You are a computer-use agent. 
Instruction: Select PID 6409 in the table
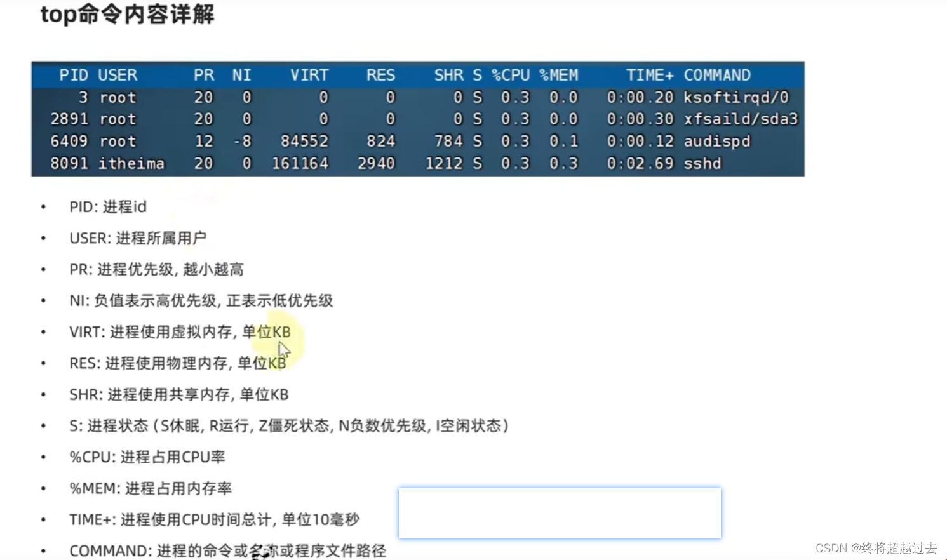69,141
